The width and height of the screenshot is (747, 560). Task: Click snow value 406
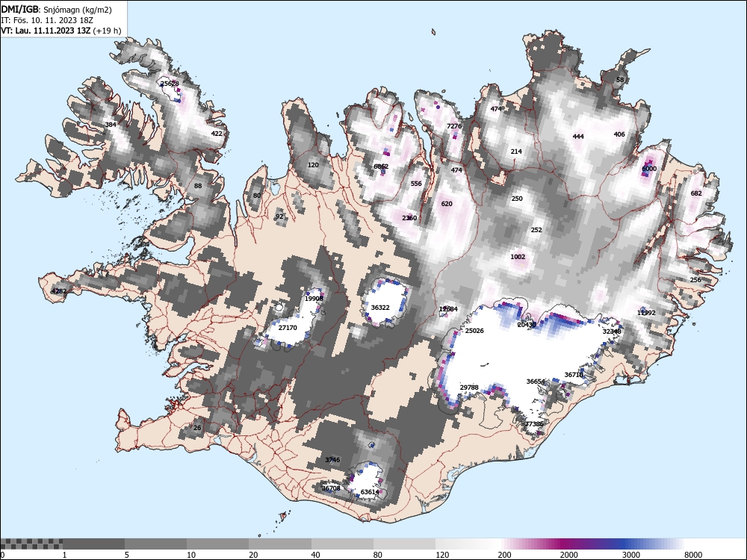tap(619, 134)
